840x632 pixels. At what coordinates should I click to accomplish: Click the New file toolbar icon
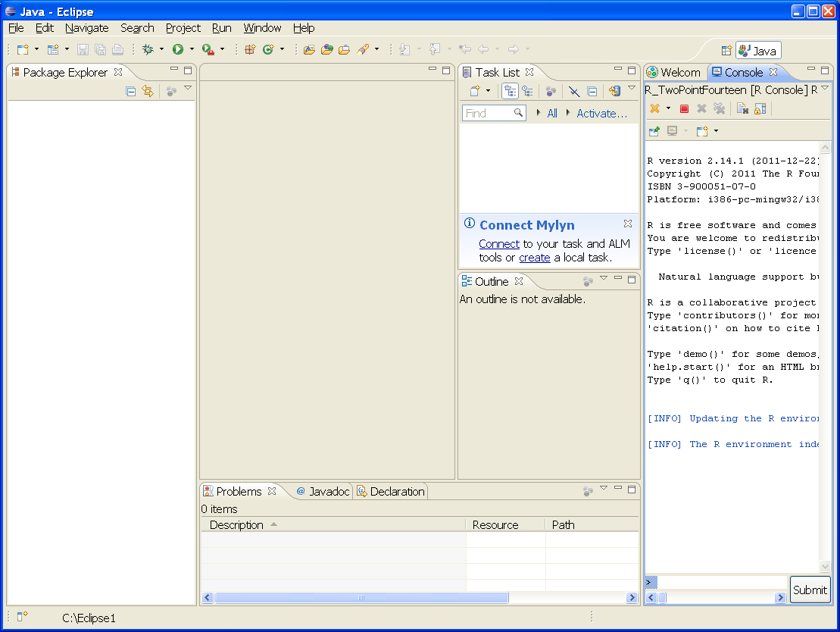tap(23, 50)
